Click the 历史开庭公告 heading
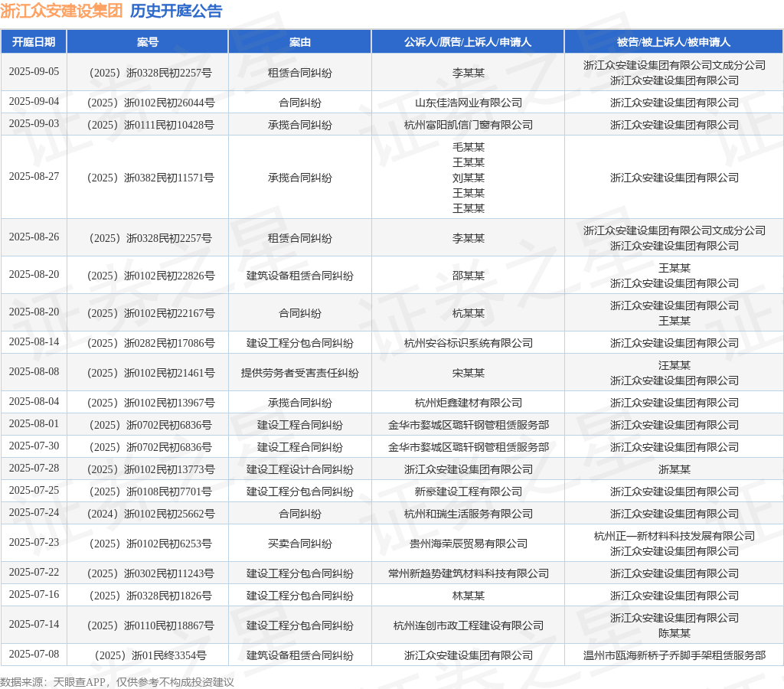784x689 pixels. point(176,11)
